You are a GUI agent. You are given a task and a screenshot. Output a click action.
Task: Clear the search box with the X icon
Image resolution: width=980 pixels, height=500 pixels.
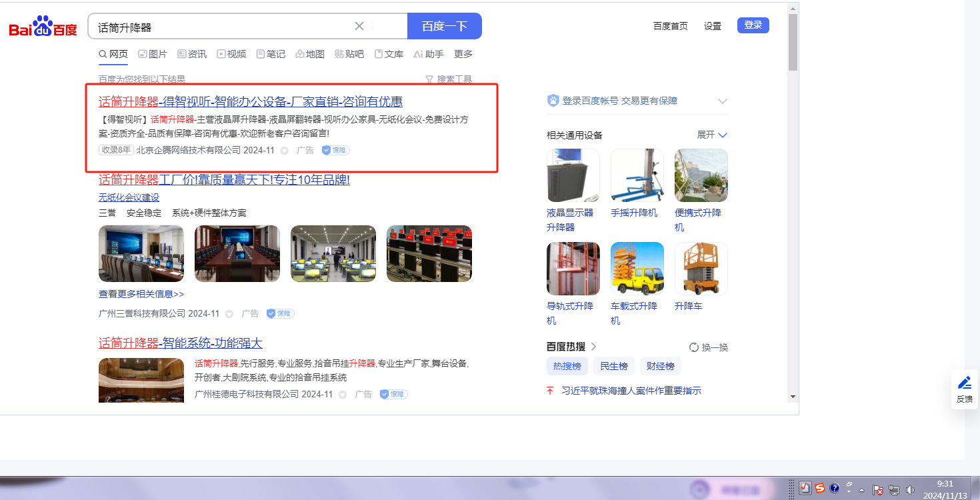[x=359, y=26]
